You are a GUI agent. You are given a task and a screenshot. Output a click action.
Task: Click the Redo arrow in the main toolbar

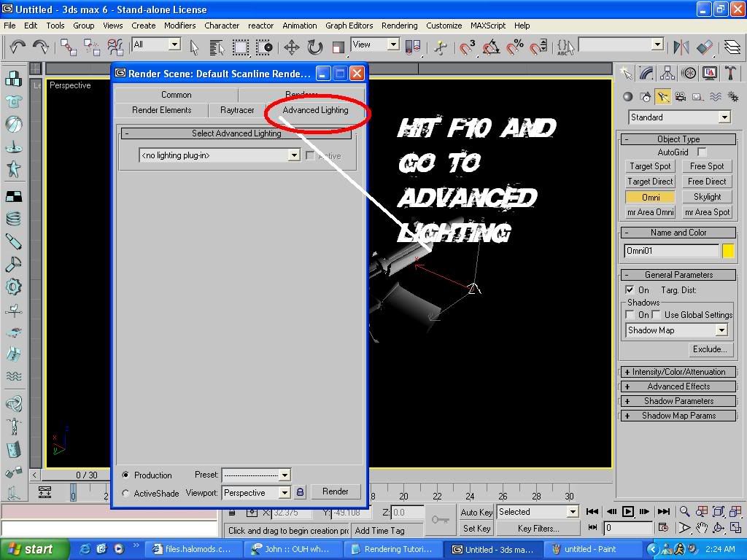[41, 47]
